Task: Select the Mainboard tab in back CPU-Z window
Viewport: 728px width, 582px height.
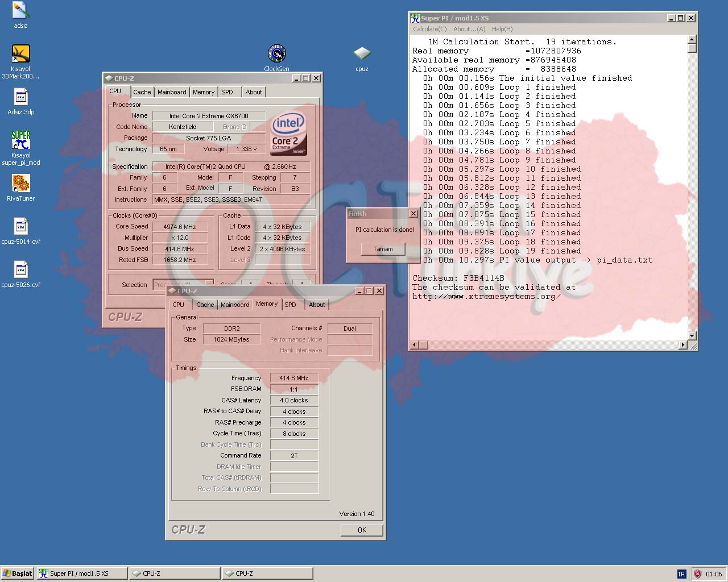Action: point(172,92)
